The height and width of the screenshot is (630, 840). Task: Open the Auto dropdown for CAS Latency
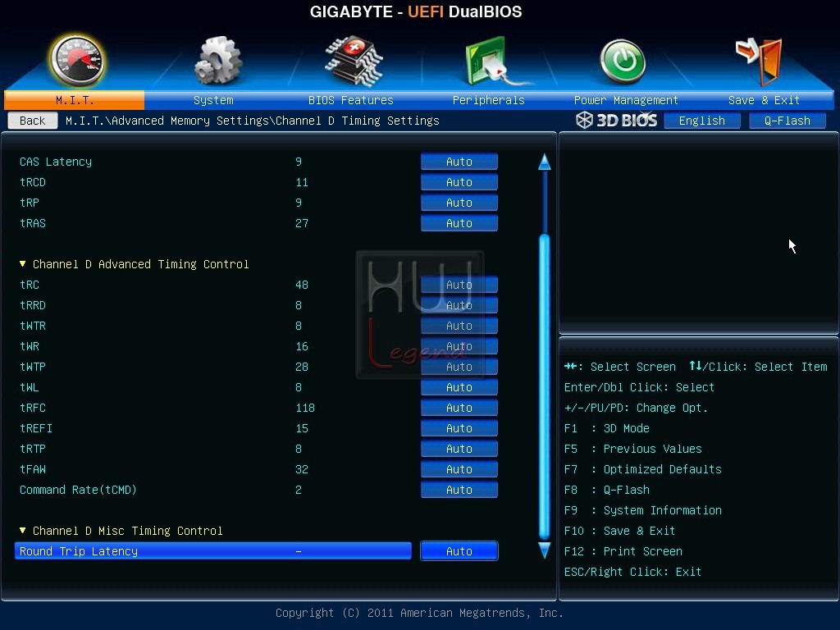tap(459, 162)
